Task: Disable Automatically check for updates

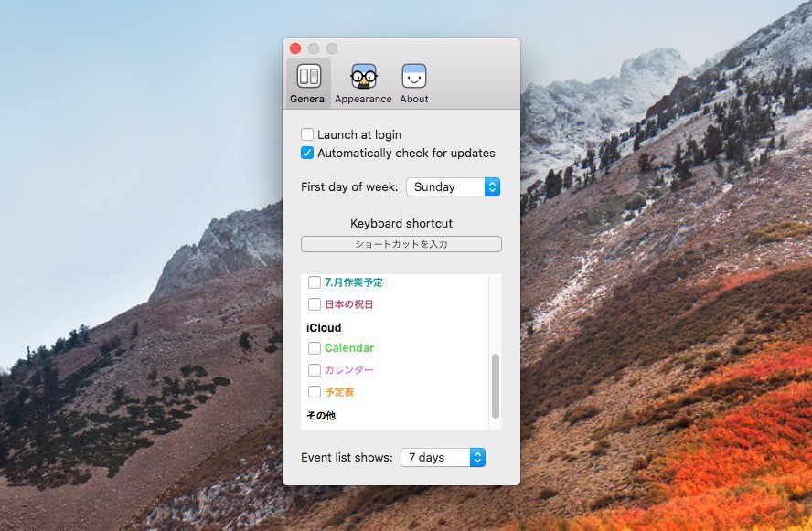Action: pos(307,153)
